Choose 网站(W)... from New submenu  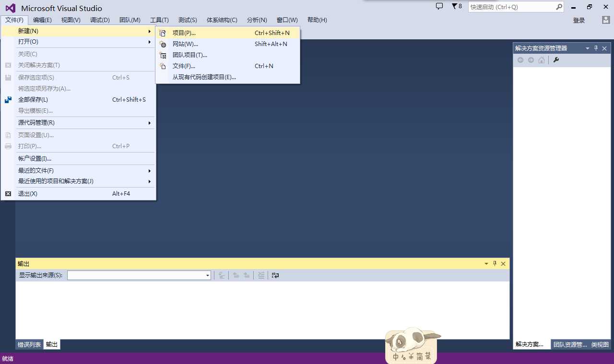coord(228,44)
